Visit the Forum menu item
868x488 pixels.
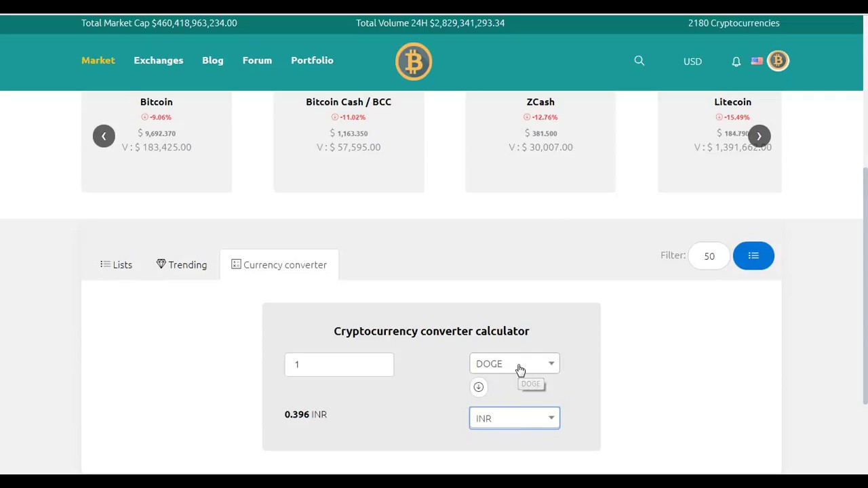click(x=257, y=60)
